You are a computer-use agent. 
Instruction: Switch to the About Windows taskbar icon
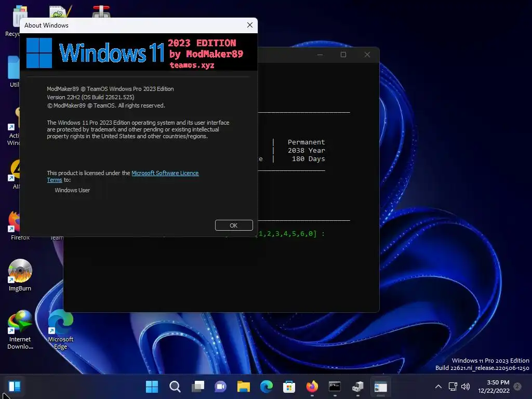point(381,387)
